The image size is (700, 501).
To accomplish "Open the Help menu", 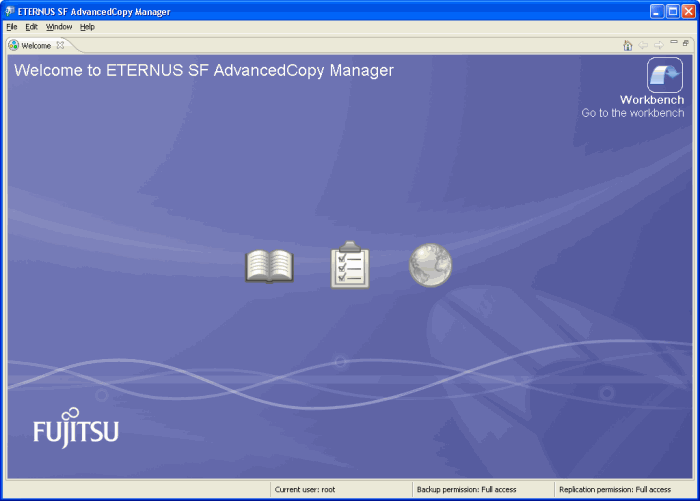I will [87, 27].
